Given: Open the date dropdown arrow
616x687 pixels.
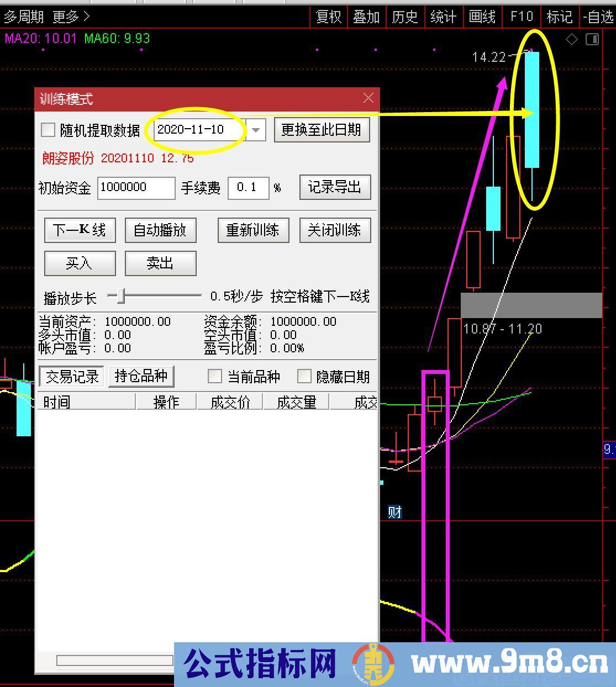Looking at the screenshot, I should click(256, 130).
